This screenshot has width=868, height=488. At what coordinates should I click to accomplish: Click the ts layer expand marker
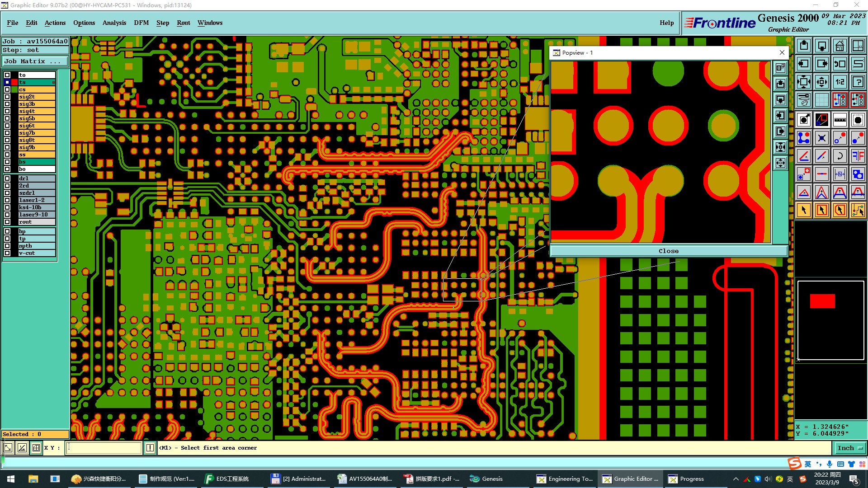[53, 82]
